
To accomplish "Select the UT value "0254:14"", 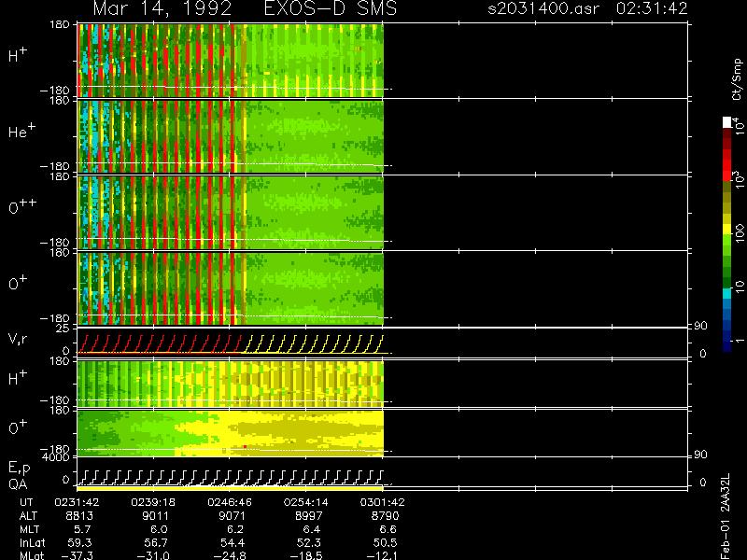I will (x=305, y=502).
